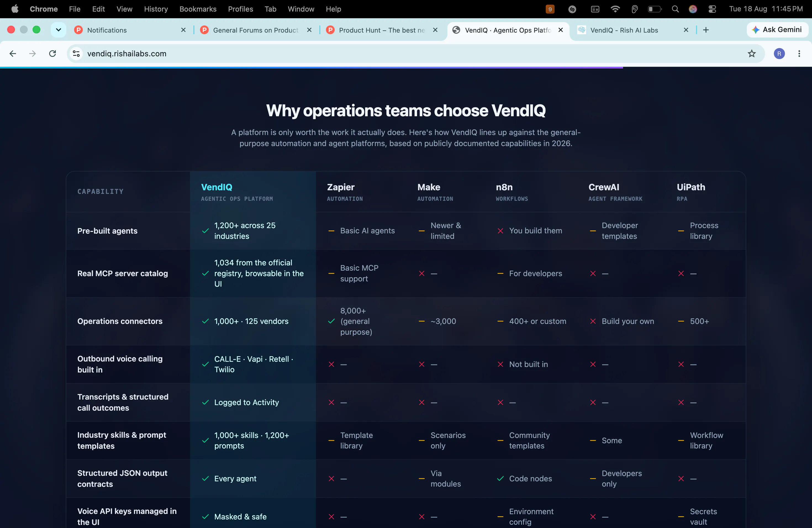Switch to Product Hunt – The best tab

tap(382, 30)
